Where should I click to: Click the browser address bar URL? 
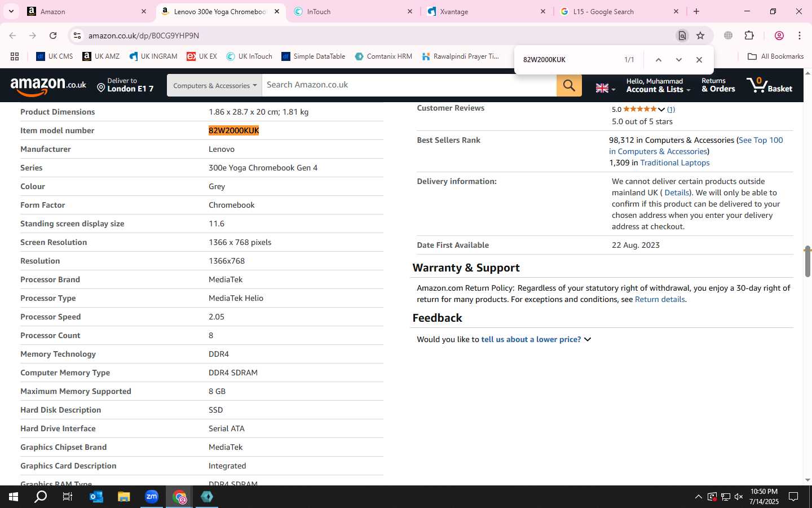pos(143,36)
